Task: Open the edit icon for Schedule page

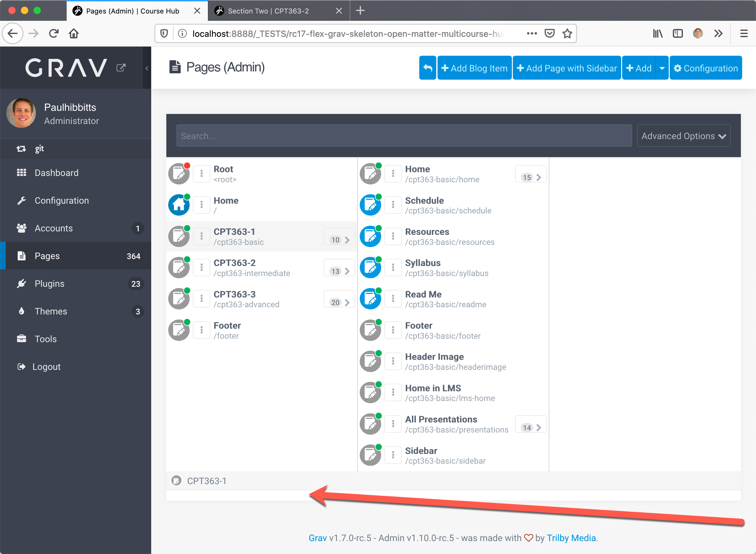Action: click(370, 205)
